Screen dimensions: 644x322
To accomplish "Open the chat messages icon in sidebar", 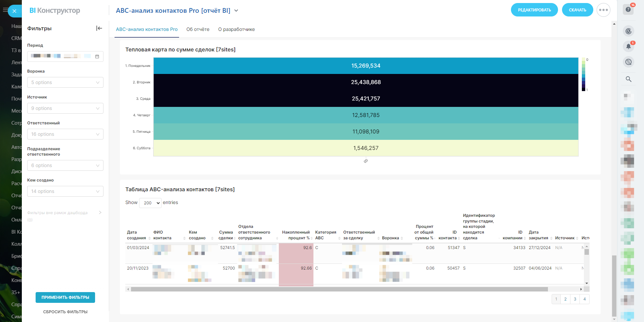I will [x=628, y=62].
